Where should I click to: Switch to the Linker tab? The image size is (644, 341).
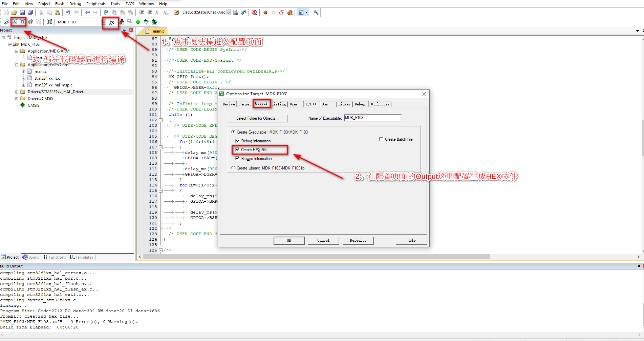344,104
